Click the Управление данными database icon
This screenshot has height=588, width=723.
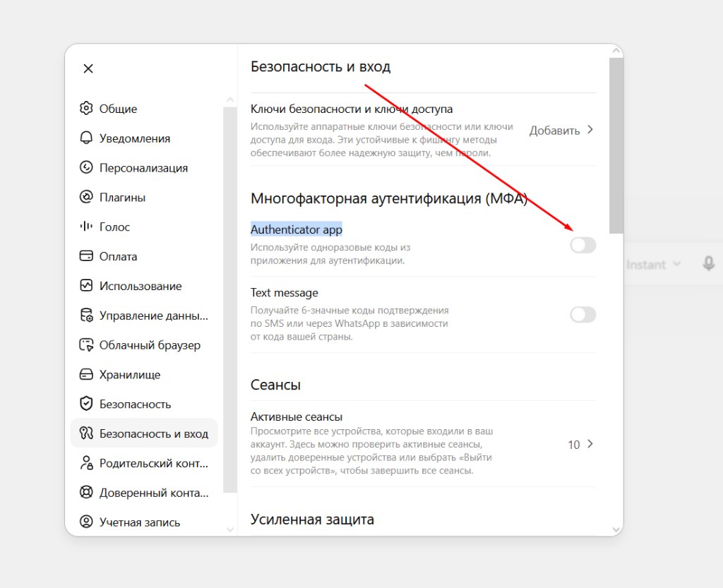(x=86, y=316)
